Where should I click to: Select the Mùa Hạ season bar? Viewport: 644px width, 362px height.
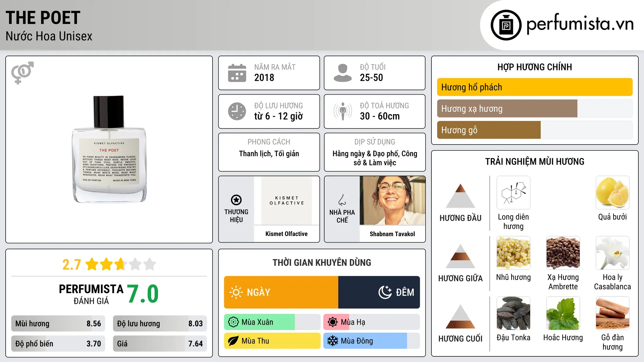pyautogui.click(x=372, y=322)
